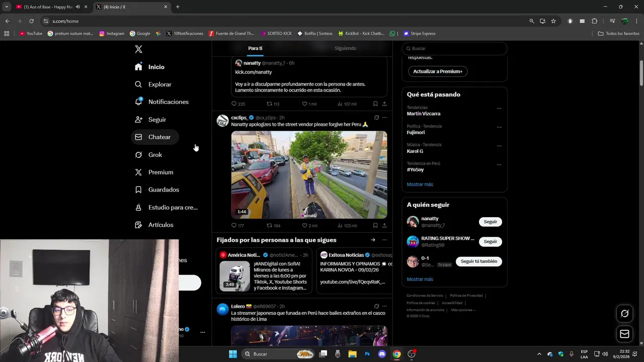644x362 pixels.
Task: Bookmark the cxclips_ post
Action: point(375,226)
